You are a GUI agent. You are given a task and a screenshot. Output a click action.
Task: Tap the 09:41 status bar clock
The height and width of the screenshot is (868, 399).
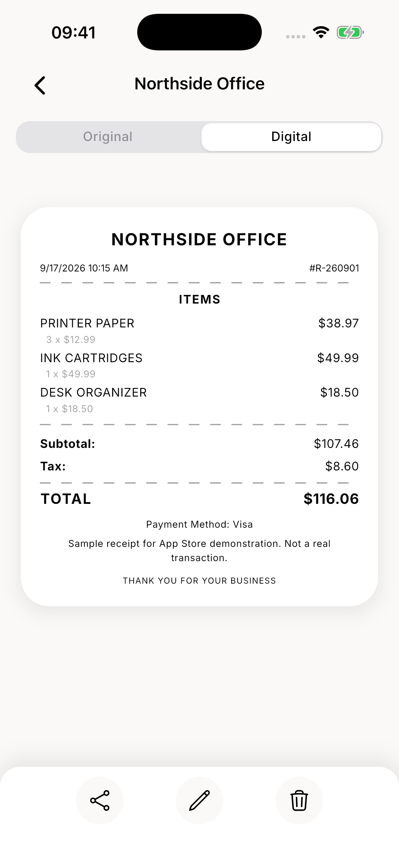point(73,33)
